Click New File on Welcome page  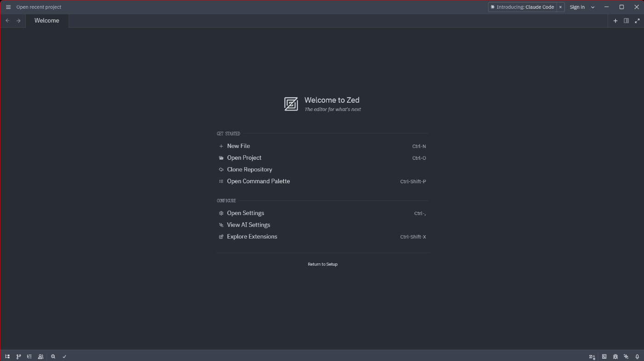pyautogui.click(x=322, y=146)
